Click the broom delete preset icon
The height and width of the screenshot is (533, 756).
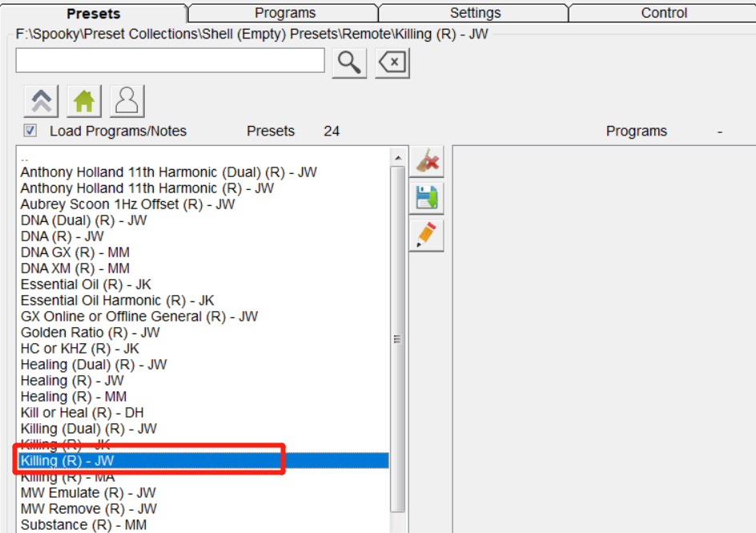click(x=427, y=162)
